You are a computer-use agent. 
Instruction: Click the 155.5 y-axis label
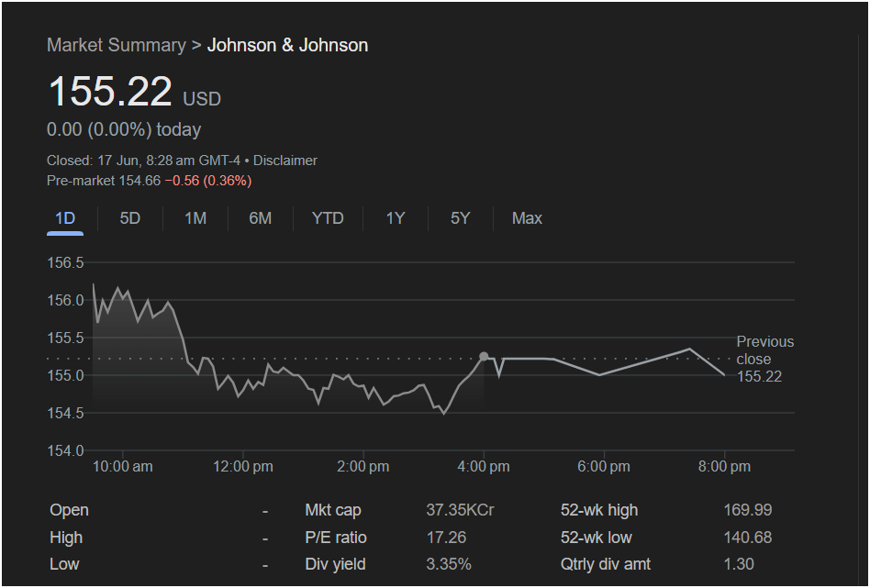65,338
